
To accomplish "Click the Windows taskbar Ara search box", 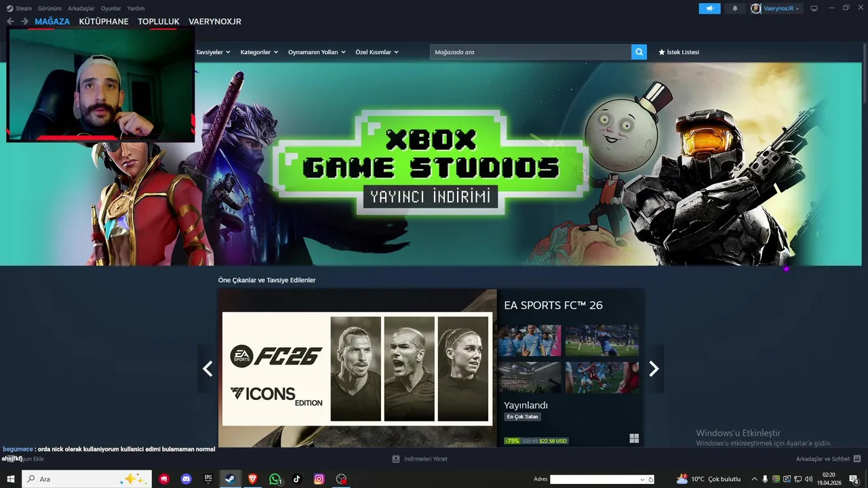I will 86,479.
